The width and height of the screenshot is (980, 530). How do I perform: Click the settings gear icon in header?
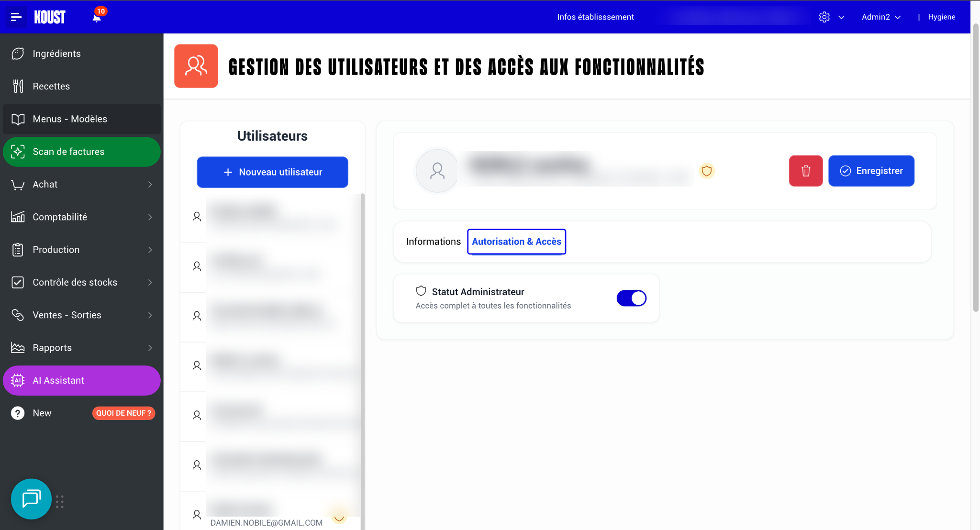tap(824, 17)
